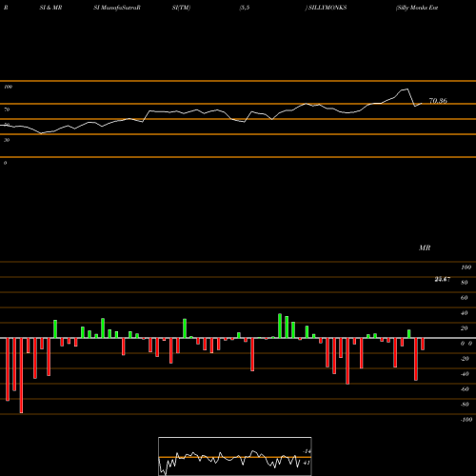
Task: Click the MR axis label -40
Action: pos(465,374)
